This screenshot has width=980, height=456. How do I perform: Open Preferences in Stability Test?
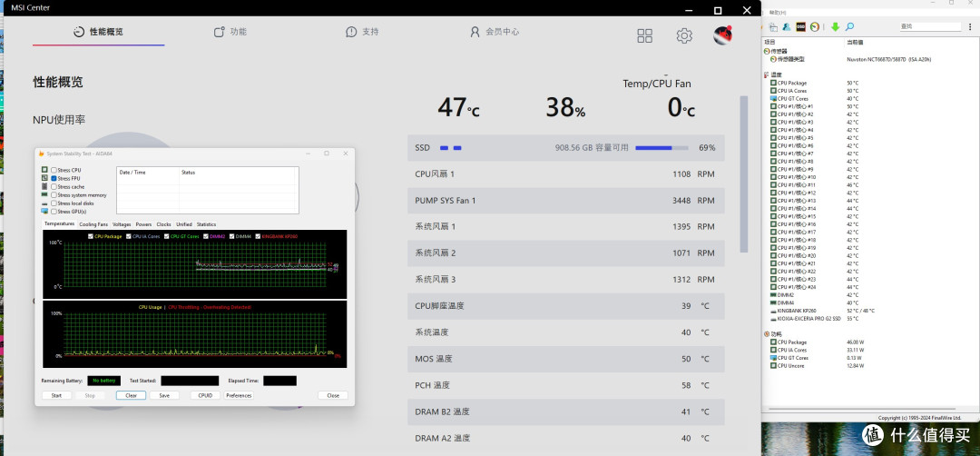[239, 395]
